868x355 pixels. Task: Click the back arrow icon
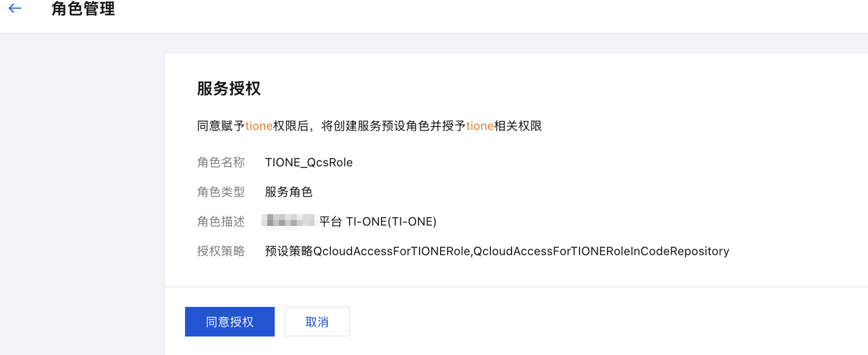(x=15, y=8)
